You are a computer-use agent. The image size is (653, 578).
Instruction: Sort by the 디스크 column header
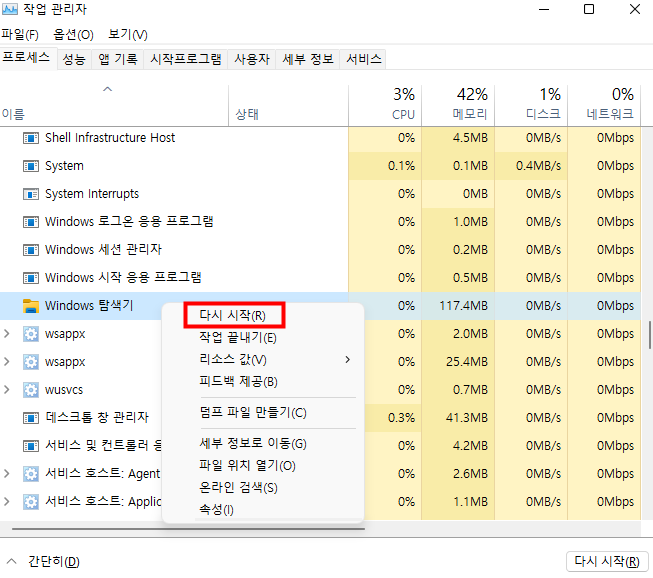tap(531, 106)
